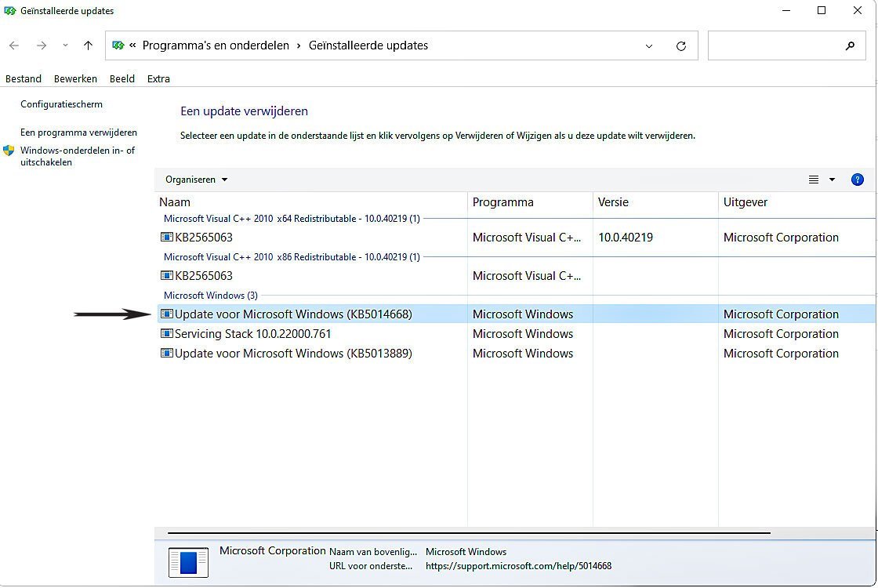
Task: Open the Beeld menu
Action: click(x=122, y=79)
